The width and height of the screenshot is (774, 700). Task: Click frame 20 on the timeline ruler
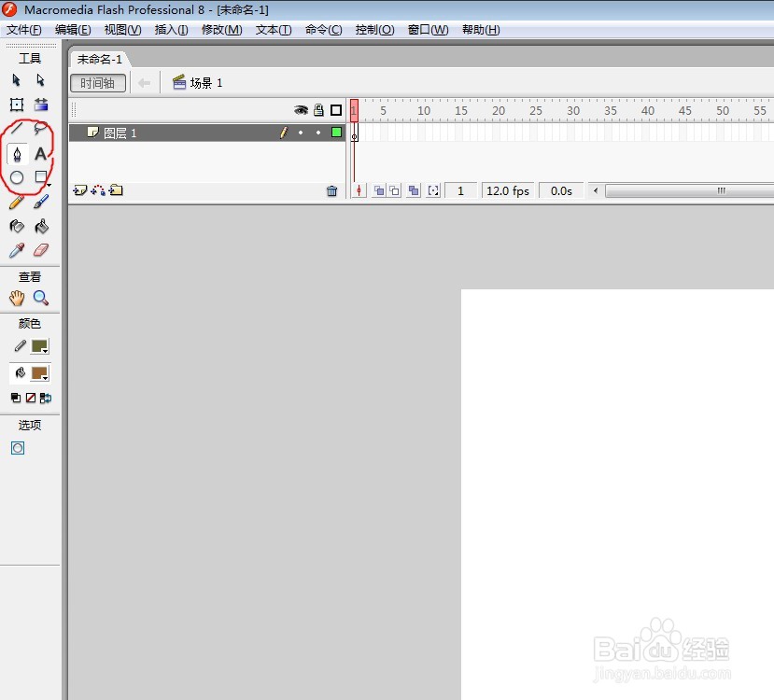[499, 110]
